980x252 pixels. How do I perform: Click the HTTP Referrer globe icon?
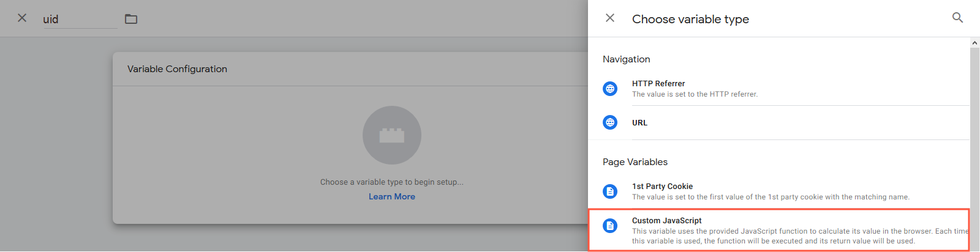610,89
